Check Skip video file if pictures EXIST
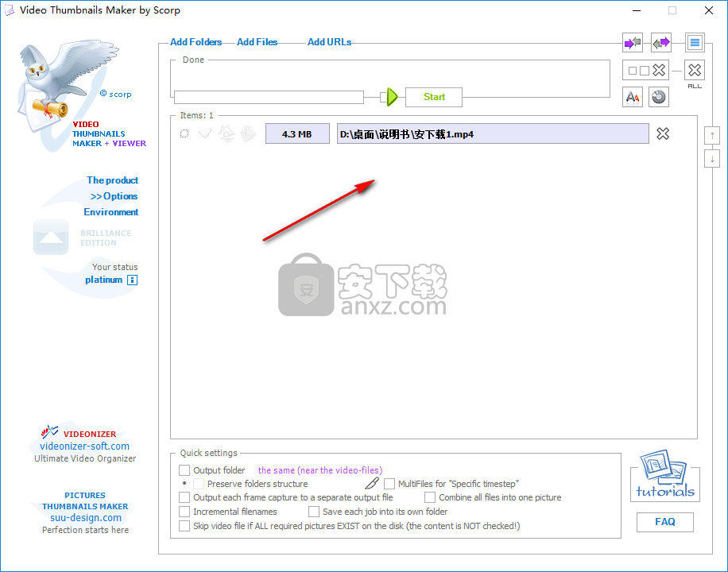Screen dimensions: 728x572 184,526
